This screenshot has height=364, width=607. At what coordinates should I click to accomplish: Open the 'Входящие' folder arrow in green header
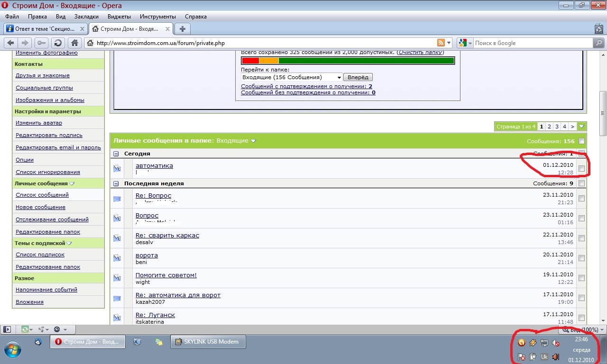coord(253,141)
